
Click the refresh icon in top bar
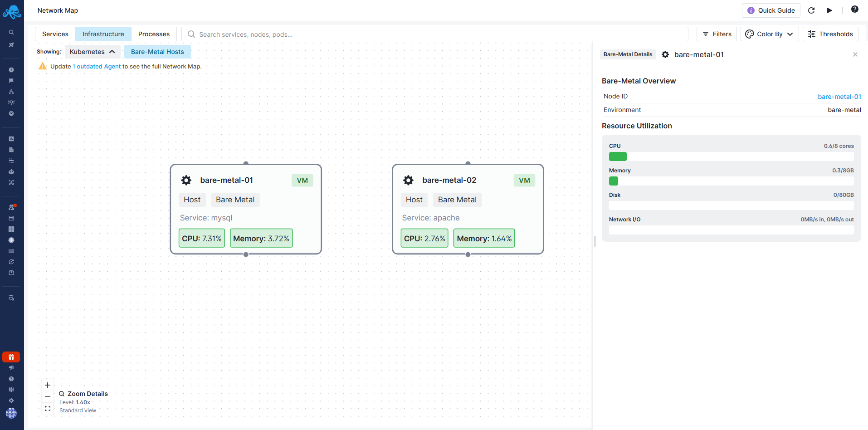[x=811, y=10]
